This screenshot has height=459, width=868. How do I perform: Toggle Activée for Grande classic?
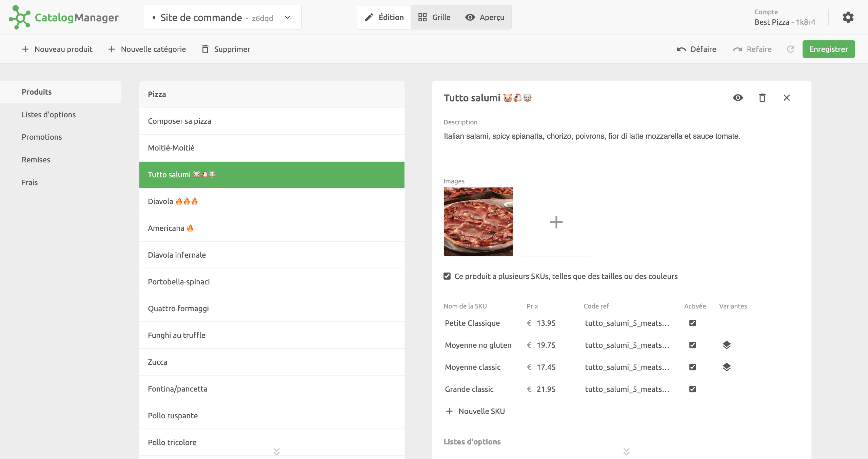pos(692,389)
